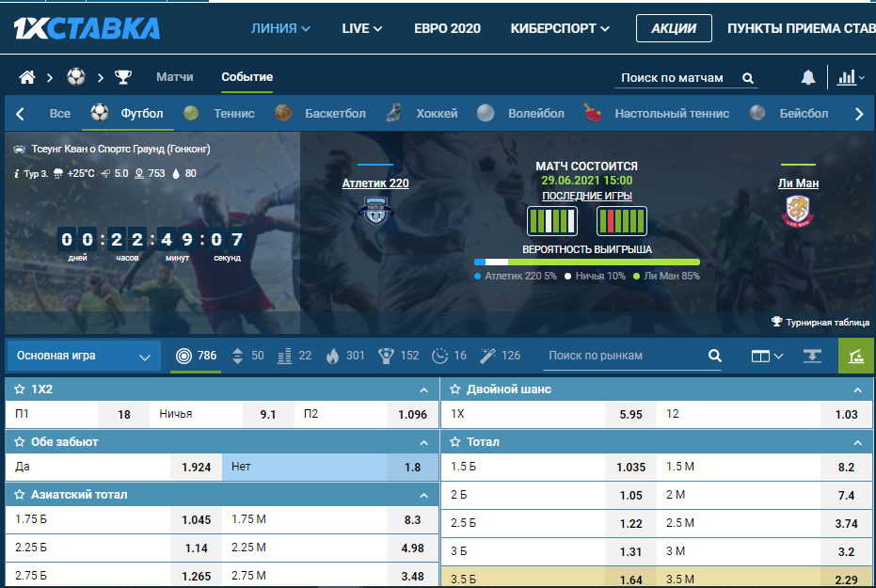Show all 786 markets filter

(196, 356)
